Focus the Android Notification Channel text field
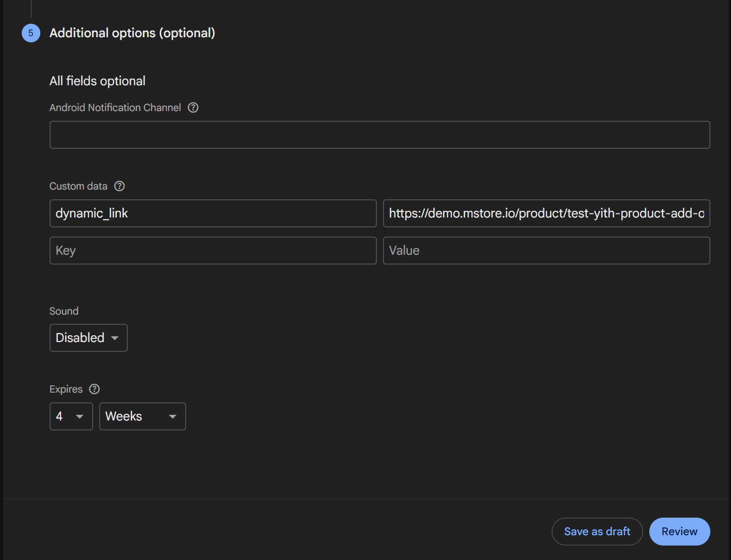The height and width of the screenshot is (560, 731). [x=379, y=135]
